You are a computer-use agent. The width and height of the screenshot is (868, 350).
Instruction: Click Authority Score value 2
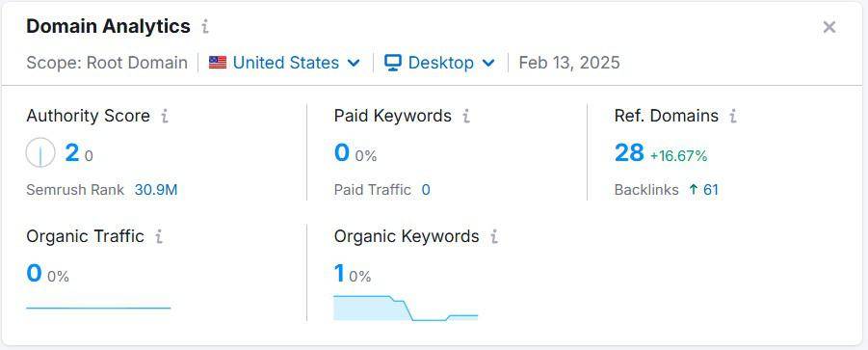[x=72, y=153]
